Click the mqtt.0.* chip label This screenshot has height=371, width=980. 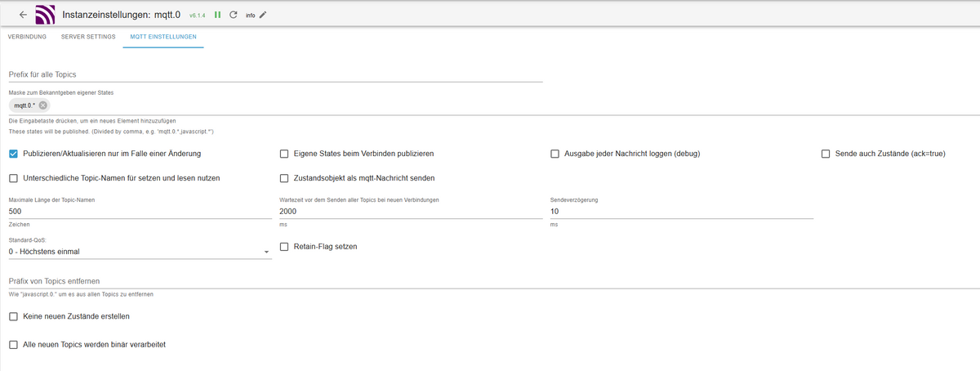pos(24,105)
